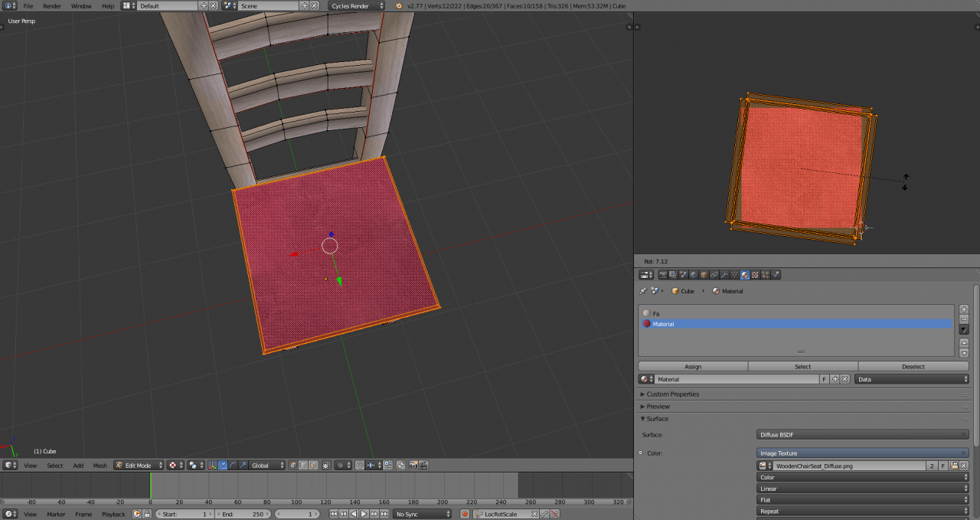Image resolution: width=980 pixels, height=520 pixels.
Task: Click the Deselect button
Action: 913,367
